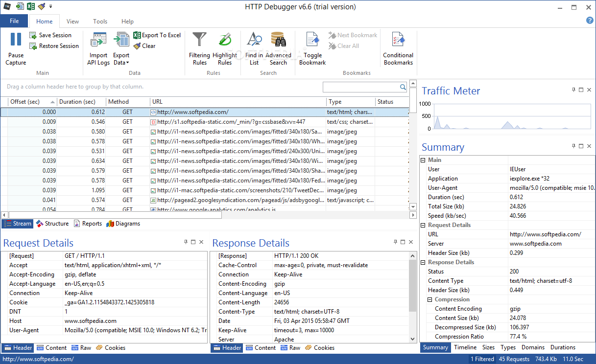Open the View ribbon tab
This screenshot has width=596, height=364.
point(72,22)
